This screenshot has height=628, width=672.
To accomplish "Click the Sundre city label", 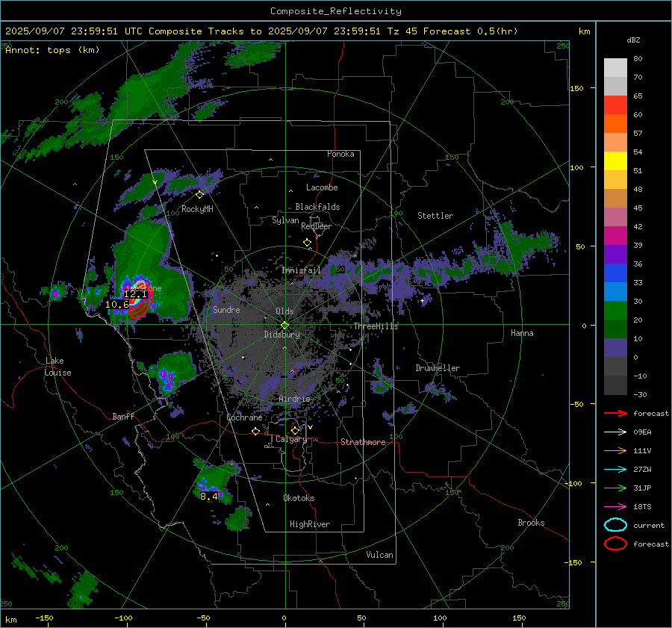I will 226,310.
